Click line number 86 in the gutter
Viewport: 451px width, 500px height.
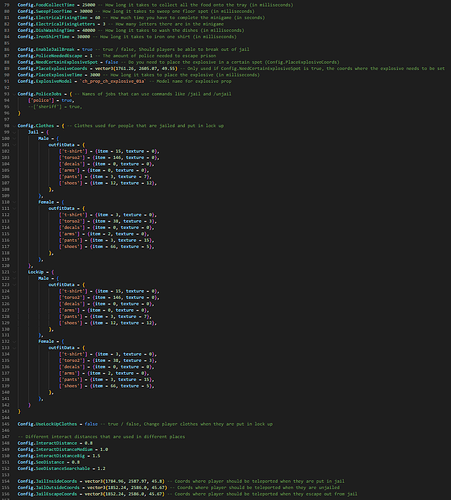click(x=6, y=49)
